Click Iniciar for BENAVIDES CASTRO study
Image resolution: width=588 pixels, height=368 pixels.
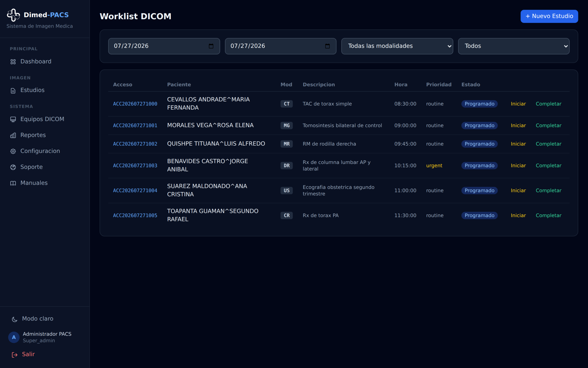click(x=518, y=166)
